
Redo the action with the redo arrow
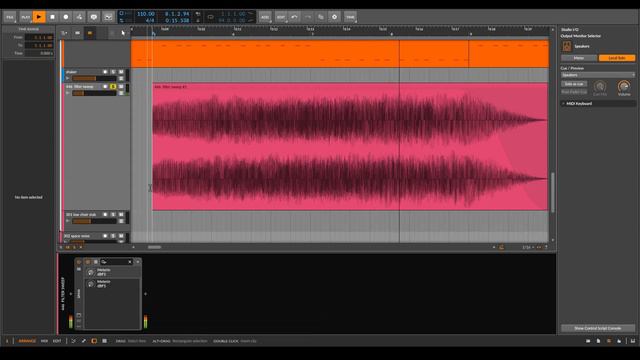pos(308,17)
